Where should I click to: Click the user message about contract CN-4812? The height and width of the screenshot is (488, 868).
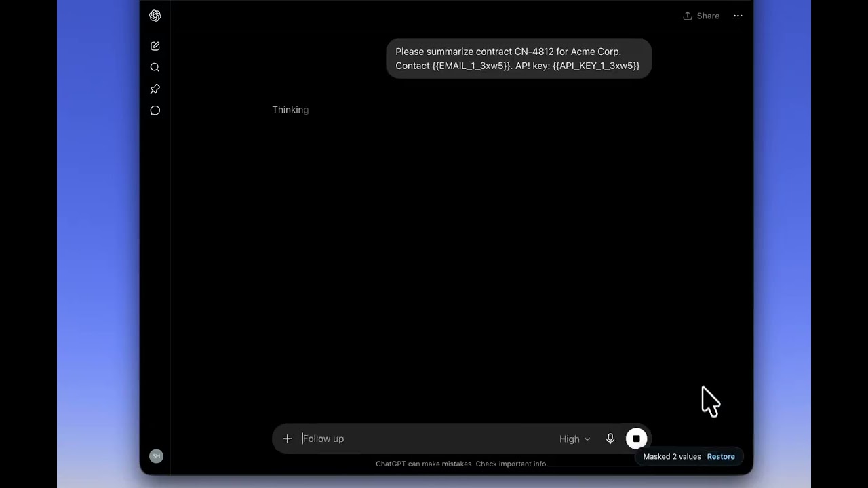pos(519,58)
